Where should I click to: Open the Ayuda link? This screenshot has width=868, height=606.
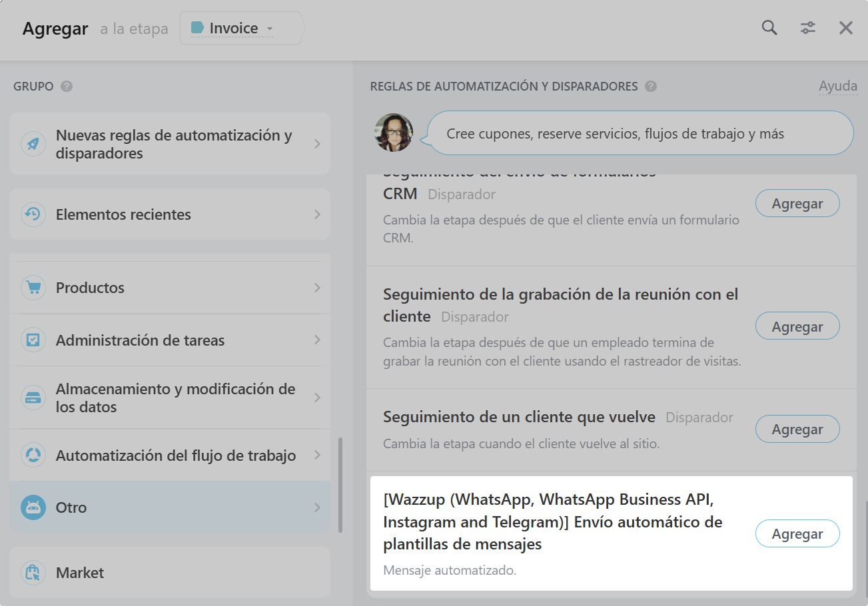838,86
